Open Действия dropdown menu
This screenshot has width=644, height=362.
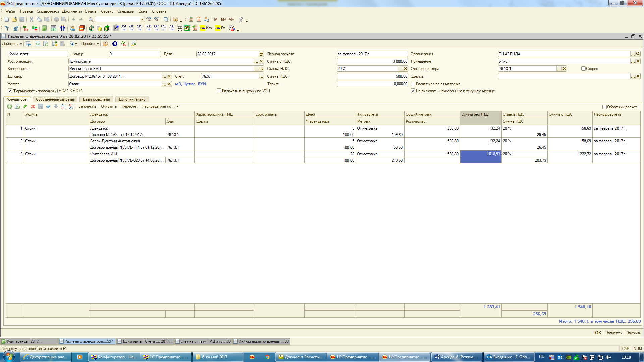pyautogui.click(x=12, y=44)
